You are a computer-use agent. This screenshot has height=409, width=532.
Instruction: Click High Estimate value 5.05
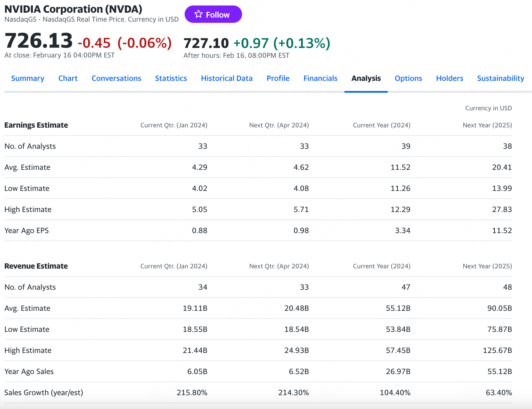[200, 209]
